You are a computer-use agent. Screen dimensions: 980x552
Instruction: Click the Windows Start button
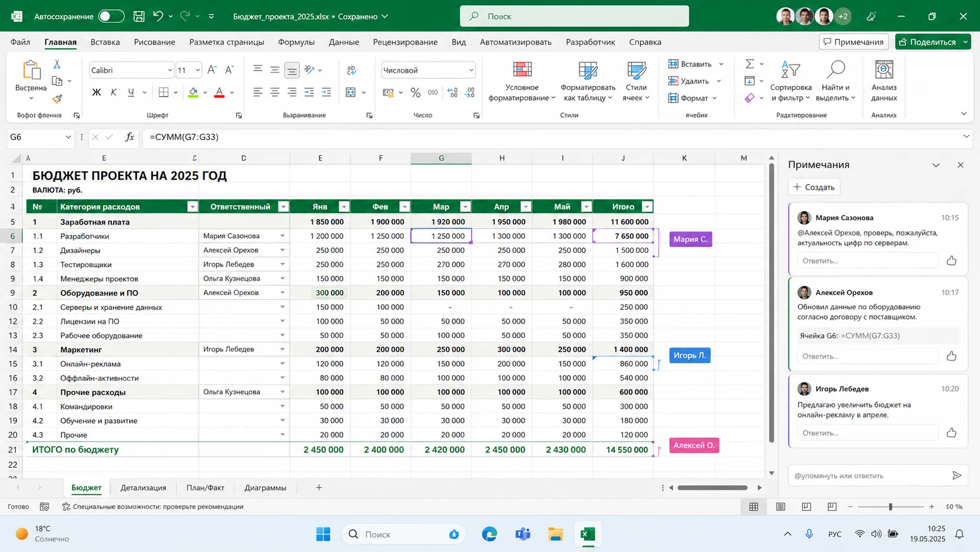pos(323,534)
